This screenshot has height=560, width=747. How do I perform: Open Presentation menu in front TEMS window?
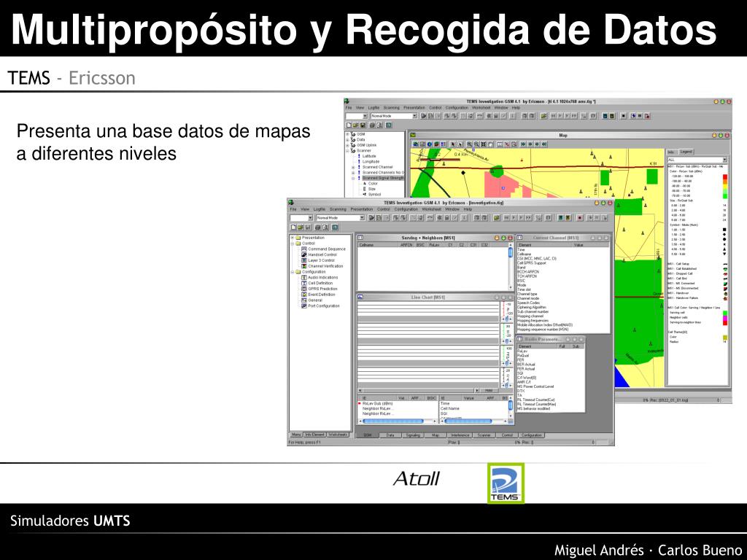362,209
